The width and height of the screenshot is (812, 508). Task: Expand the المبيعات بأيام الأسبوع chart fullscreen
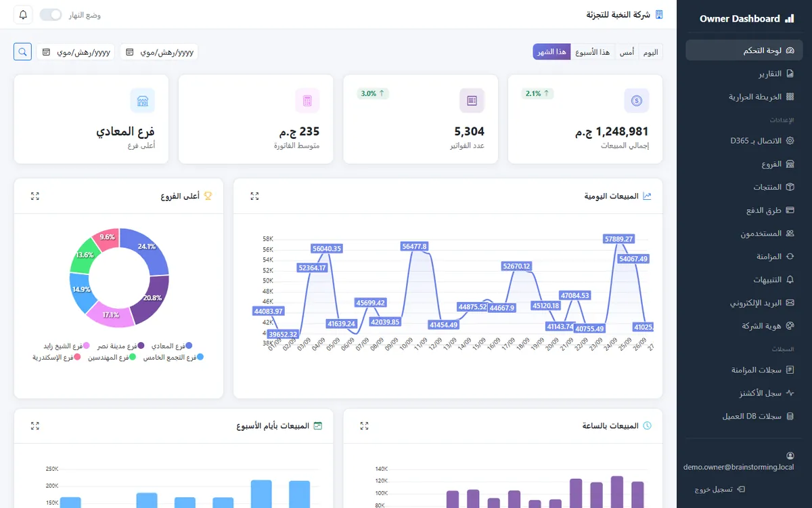coord(35,425)
